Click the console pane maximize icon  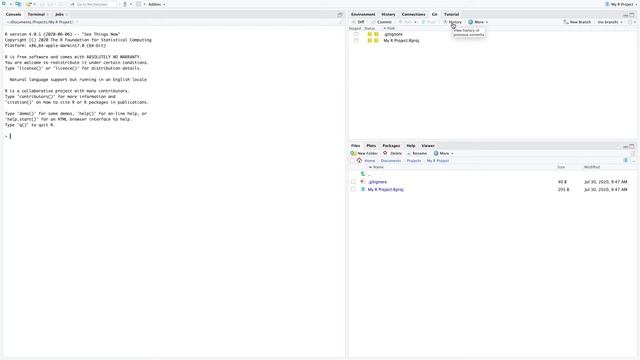[340, 15]
